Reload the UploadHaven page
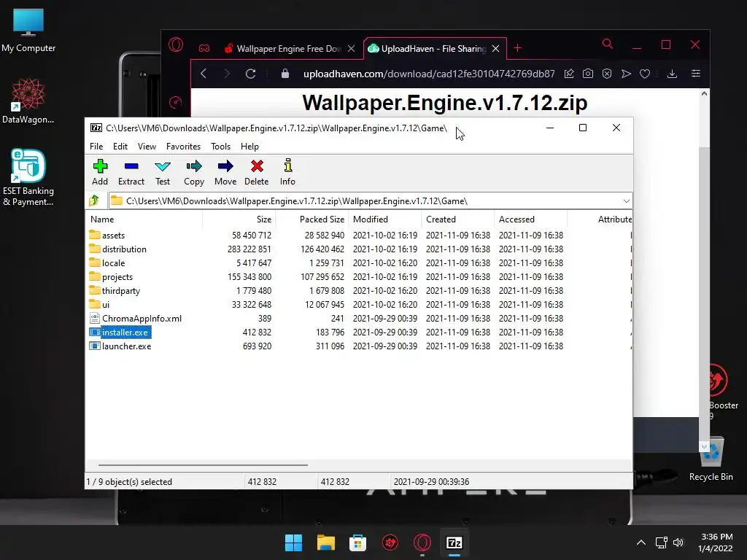Image resolution: width=747 pixels, height=560 pixels. (x=251, y=74)
